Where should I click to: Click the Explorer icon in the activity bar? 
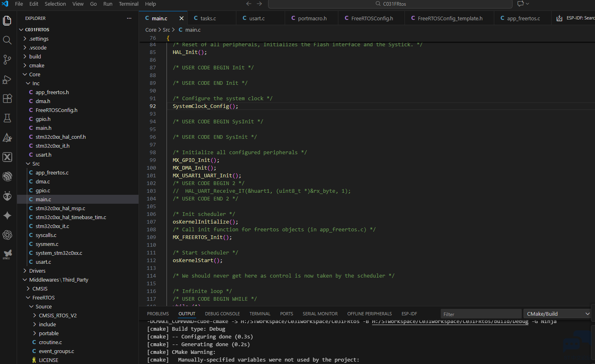click(x=7, y=20)
